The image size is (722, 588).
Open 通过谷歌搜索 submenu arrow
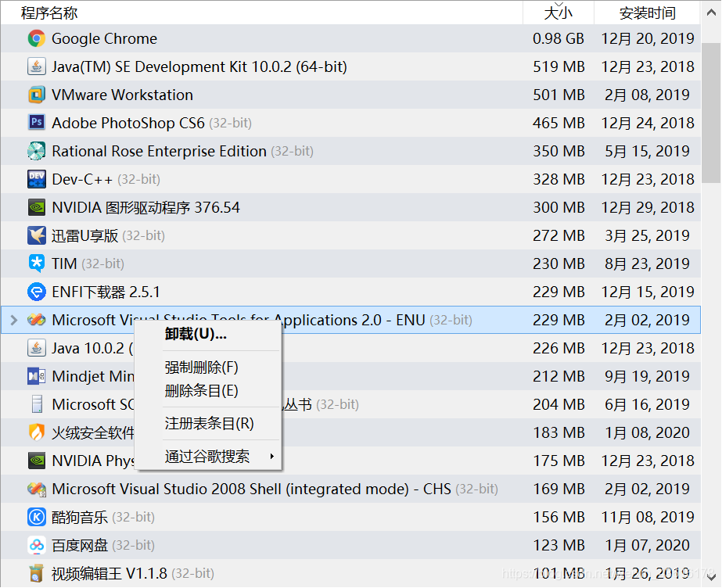[272, 457]
